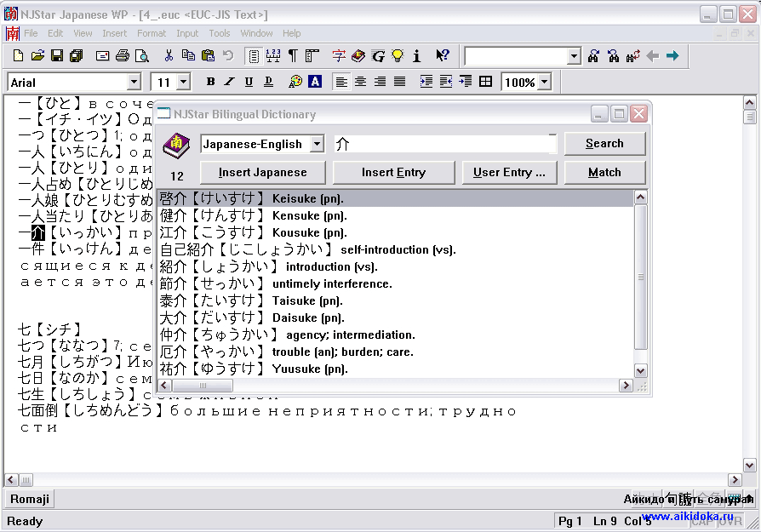761x532 pixels.
Task: Click the info 'i' toolbar icon
Action: [x=416, y=56]
